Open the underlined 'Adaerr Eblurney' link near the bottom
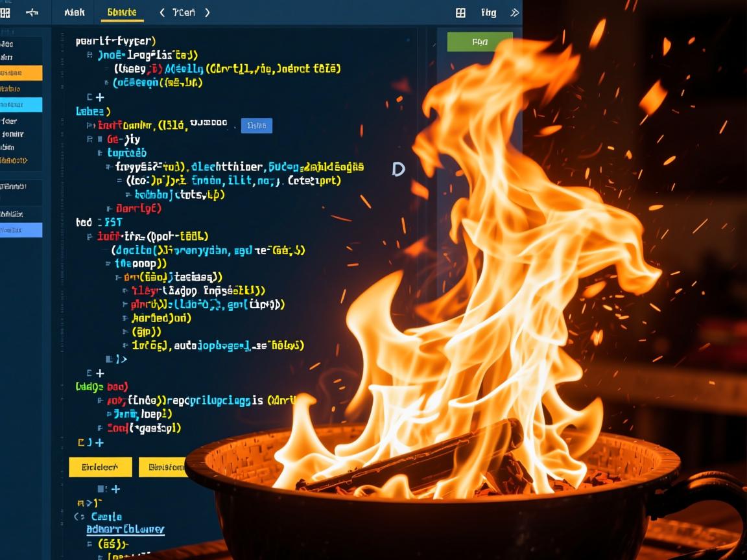The height and width of the screenshot is (560, 747). point(126,530)
